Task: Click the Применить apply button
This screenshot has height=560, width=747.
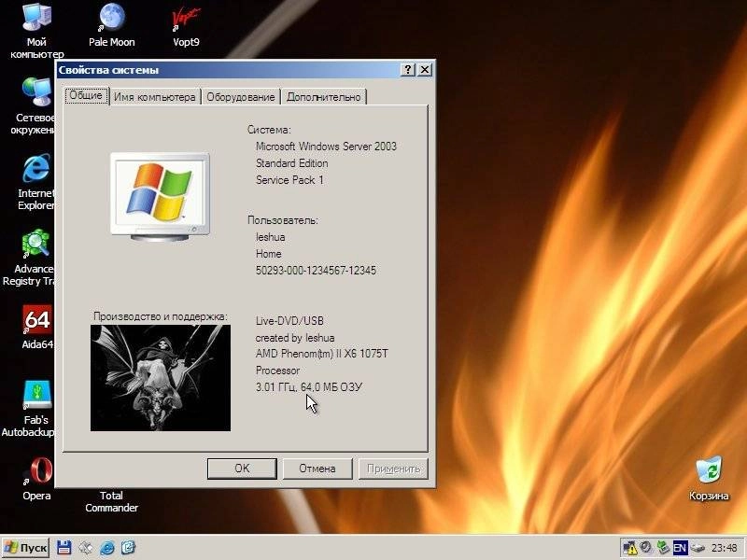Action: [x=393, y=469]
